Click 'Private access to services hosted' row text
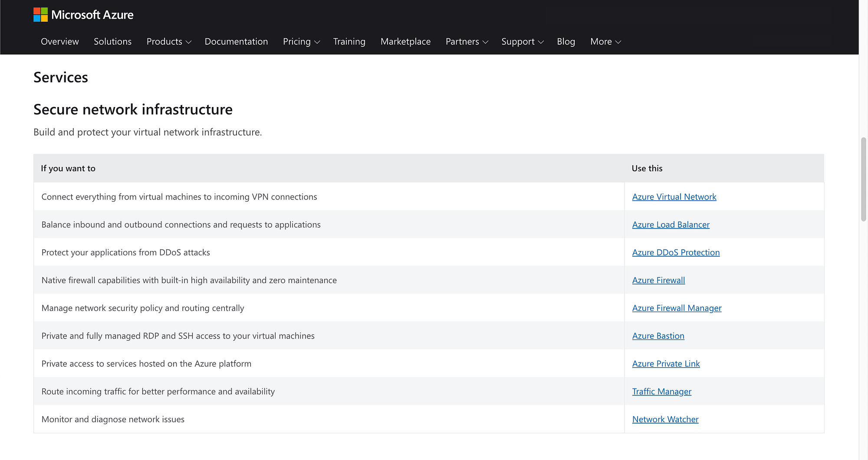Viewport: 868px width, 460px height. coord(146,363)
